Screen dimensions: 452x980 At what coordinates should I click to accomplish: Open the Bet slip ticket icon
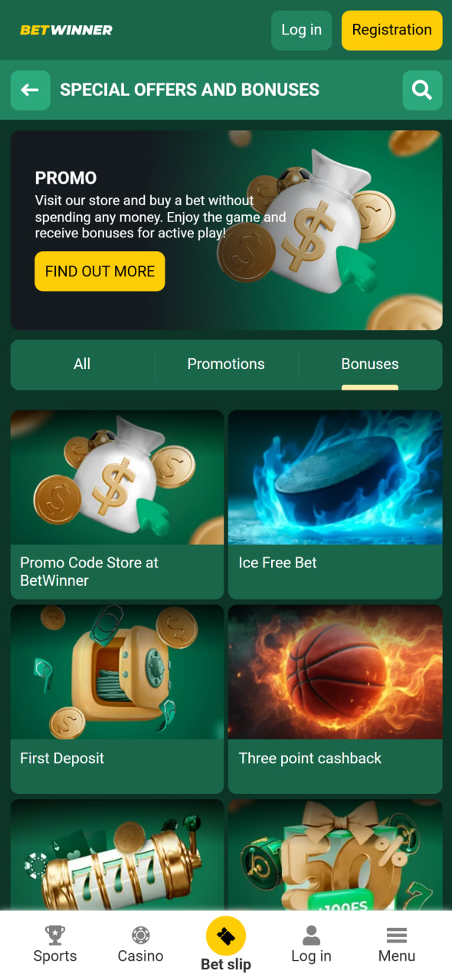click(226, 936)
